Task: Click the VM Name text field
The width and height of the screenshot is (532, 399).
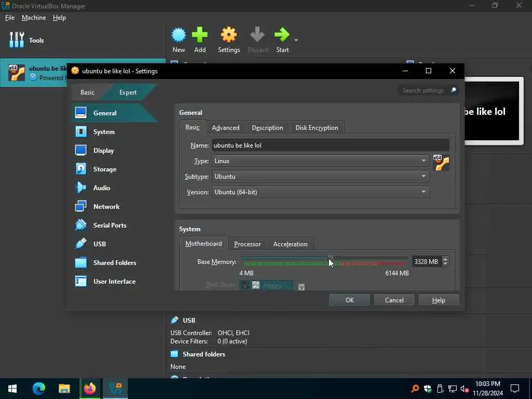Action: pos(330,145)
